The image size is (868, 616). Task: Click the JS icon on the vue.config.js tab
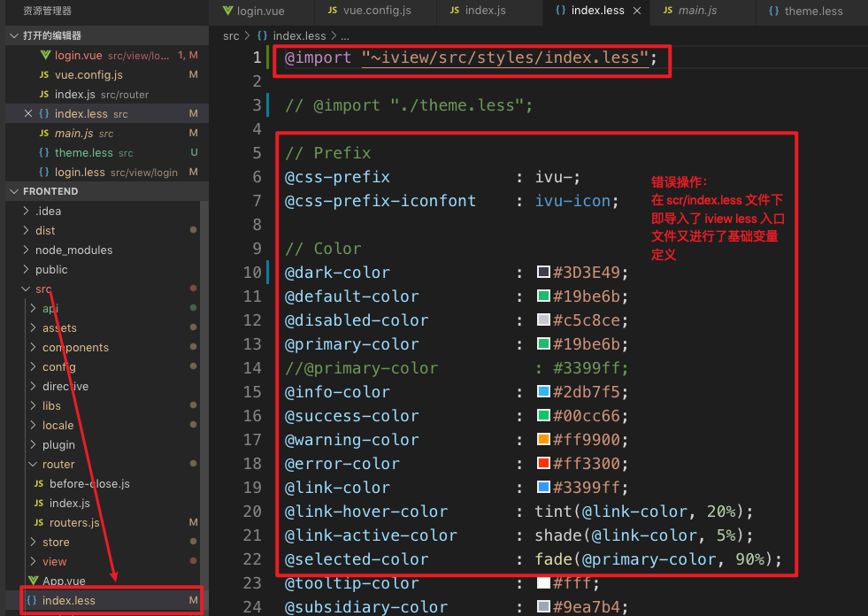pyautogui.click(x=331, y=12)
